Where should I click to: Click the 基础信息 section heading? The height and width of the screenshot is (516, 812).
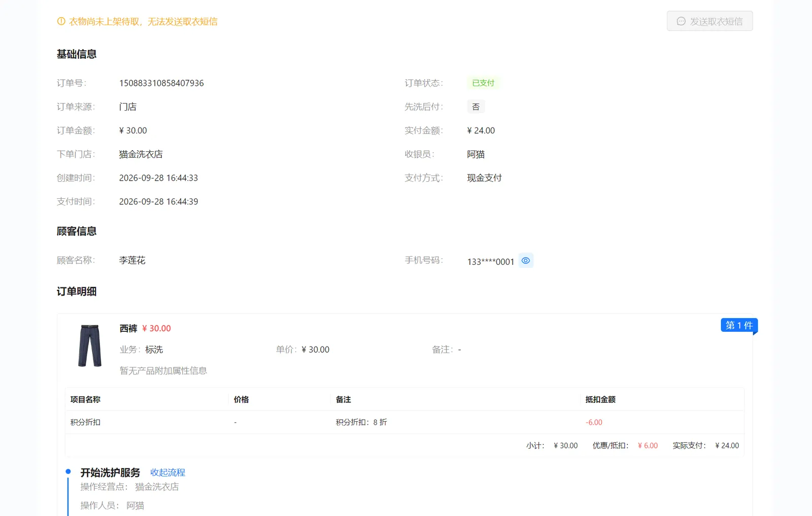(x=77, y=54)
